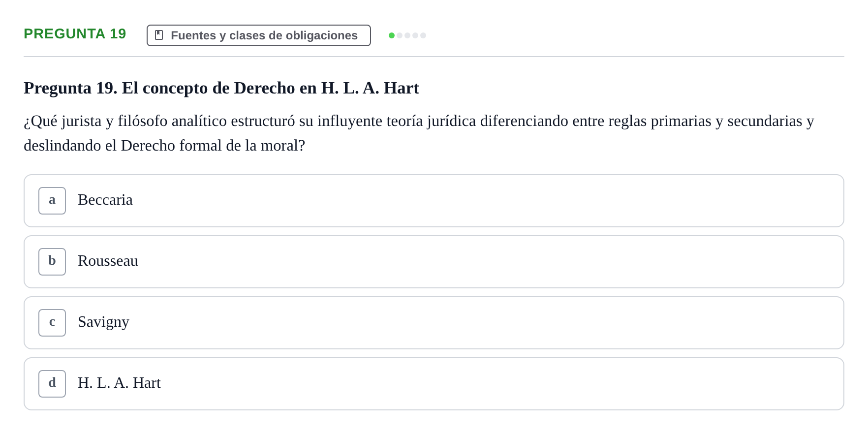Viewport: 868px width, 434px height.
Task: Select the last progress dot
Action: [423, 35]
